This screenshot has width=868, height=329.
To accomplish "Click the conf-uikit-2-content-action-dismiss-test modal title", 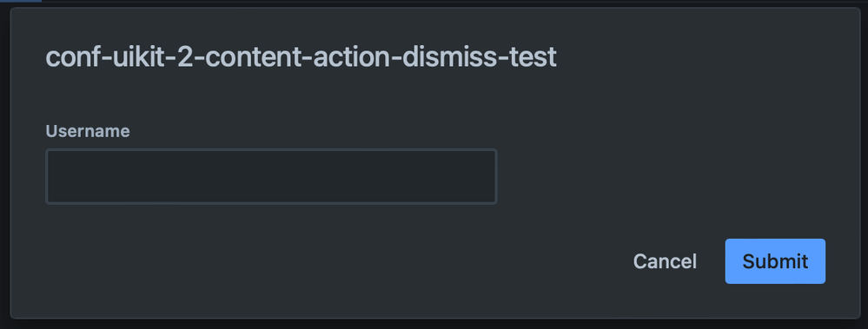I will click(x=301, y=57).
